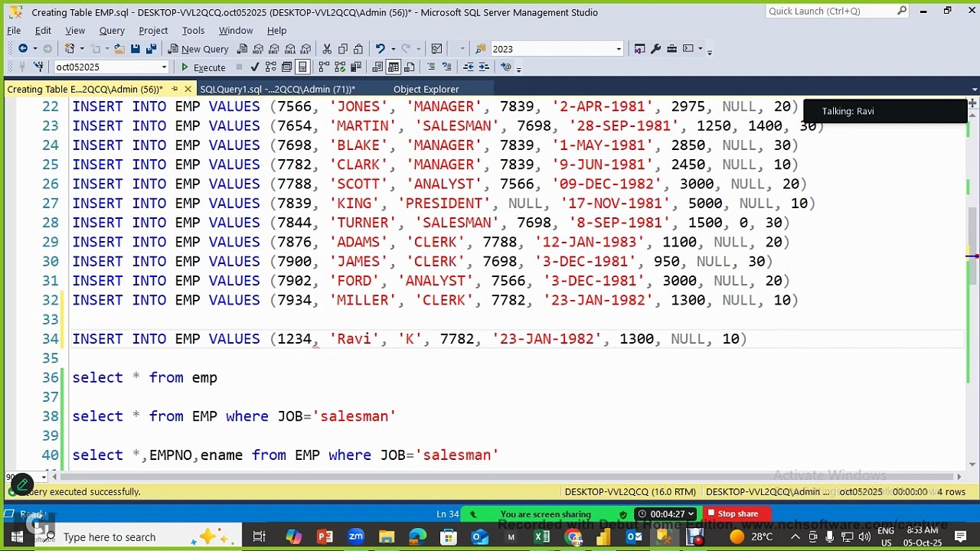Display Estimated Execution Plan icon
The image size is (980, 551).
(271, 67)
